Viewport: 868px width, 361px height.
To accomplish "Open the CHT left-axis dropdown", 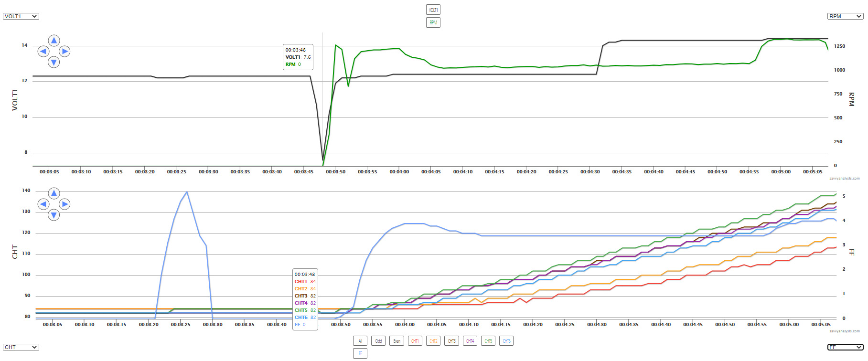I will pyautogui.click(x=21, y=347).
